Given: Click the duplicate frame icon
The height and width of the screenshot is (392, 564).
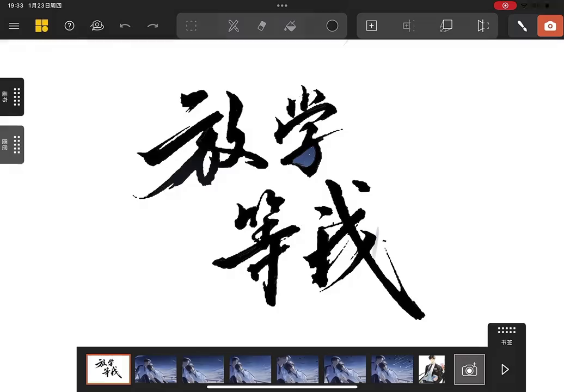Looking at the screenshot, I should (x=409, y=26).
